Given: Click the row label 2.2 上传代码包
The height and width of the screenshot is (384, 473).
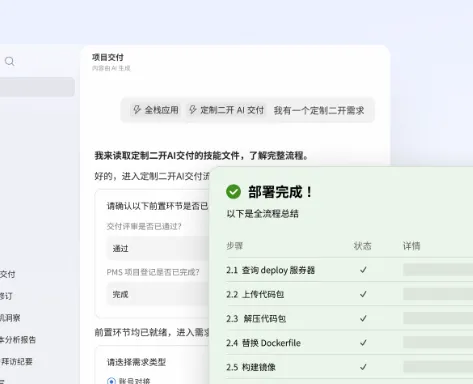Looking at the screenshot, I should tap(255, 294).
